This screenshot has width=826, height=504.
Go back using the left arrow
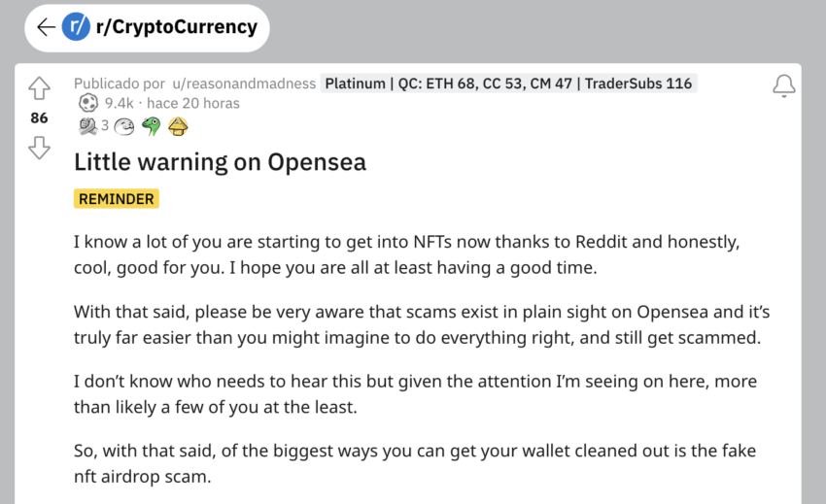pyautogui.click(x=45, y=27)
